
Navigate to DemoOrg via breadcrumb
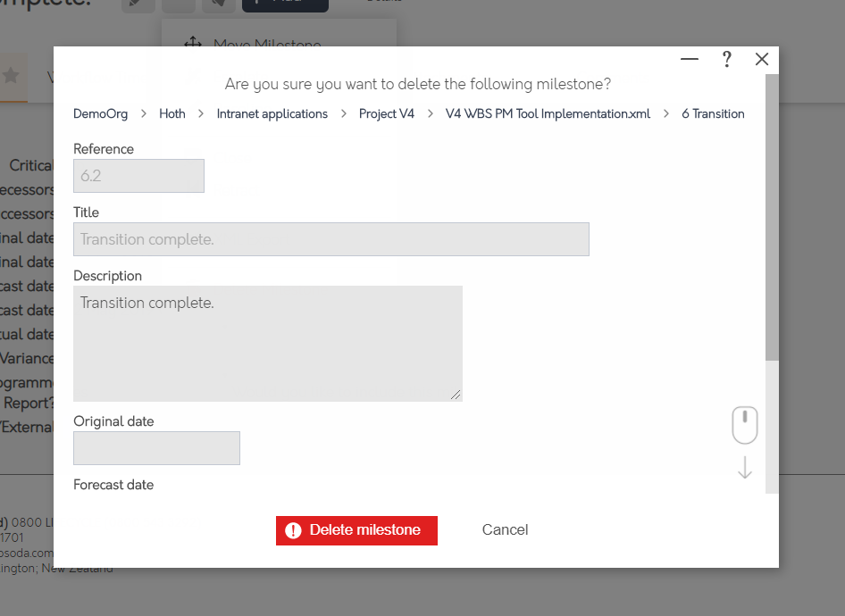click(x=100, y=113)
